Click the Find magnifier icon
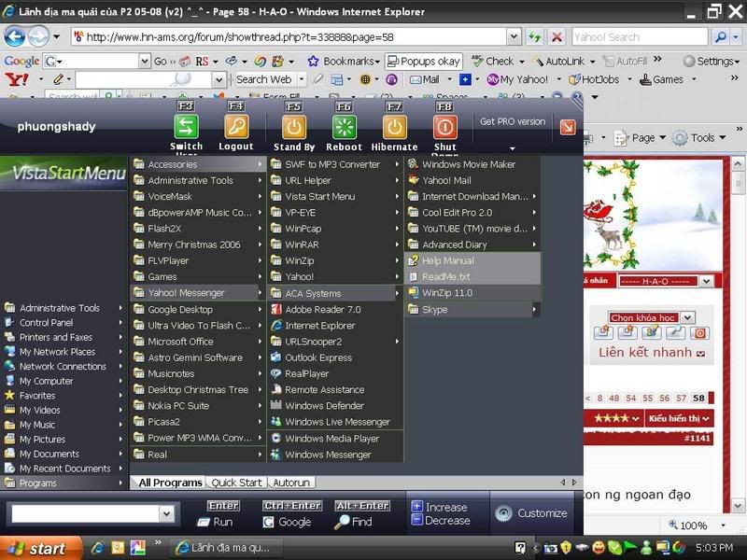Viewport: 747px width, 560px height. (343, 522)
